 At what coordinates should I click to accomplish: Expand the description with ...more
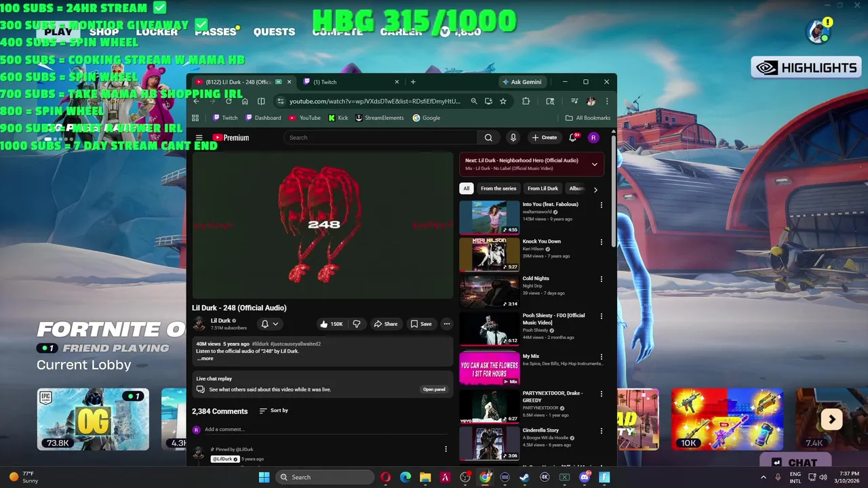point(205,359)
